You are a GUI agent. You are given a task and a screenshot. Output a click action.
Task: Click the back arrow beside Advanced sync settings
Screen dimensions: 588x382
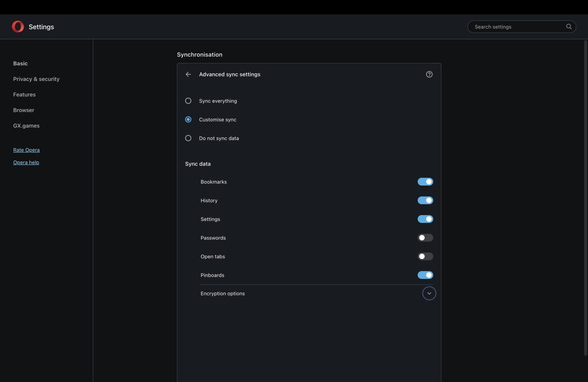click(x=188, y=74)
